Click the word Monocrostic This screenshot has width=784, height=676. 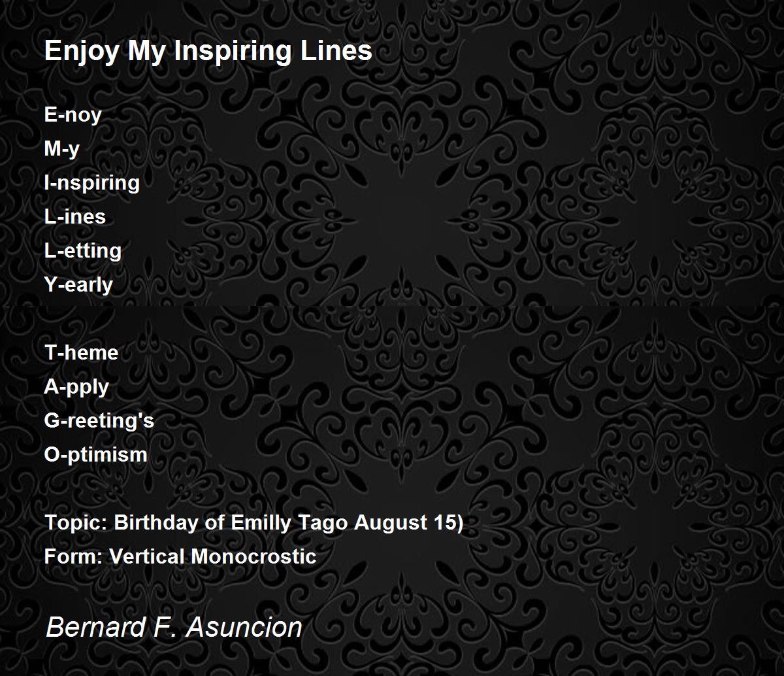tap(253, 556)
